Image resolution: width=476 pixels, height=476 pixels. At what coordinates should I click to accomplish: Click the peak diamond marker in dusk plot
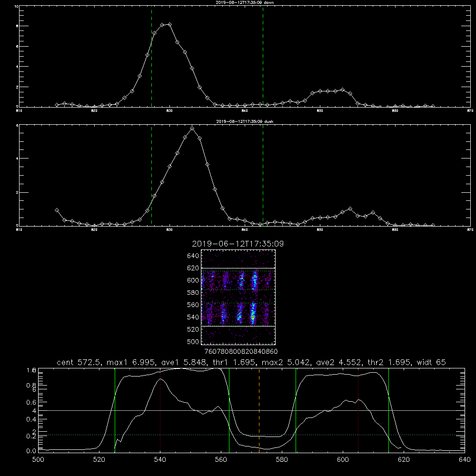coord(192,129)
